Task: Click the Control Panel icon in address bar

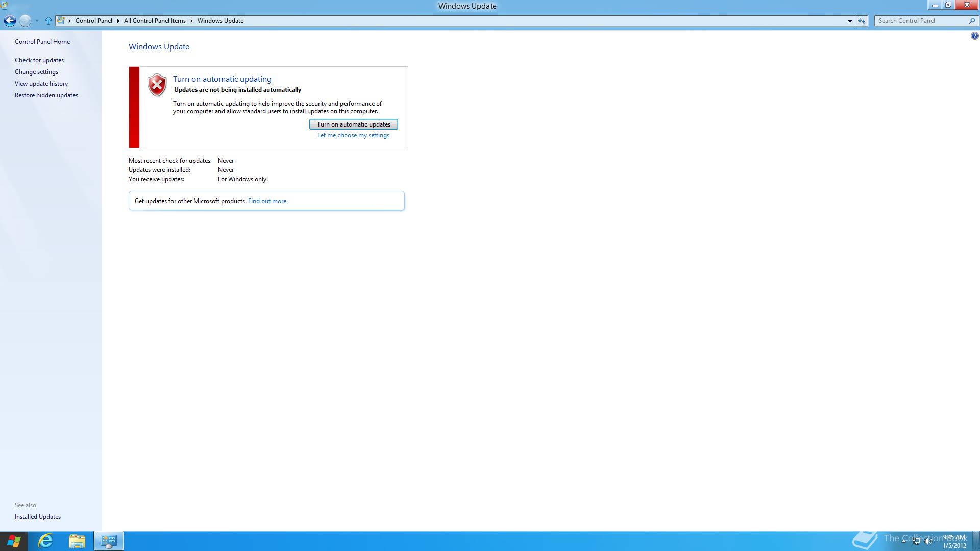Action: coord(61,21)
